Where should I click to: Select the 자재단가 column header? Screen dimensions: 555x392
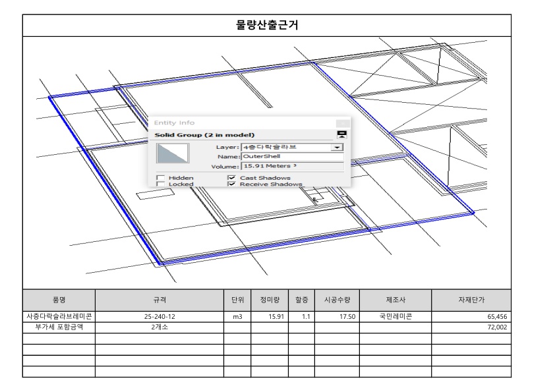point(471,300)
